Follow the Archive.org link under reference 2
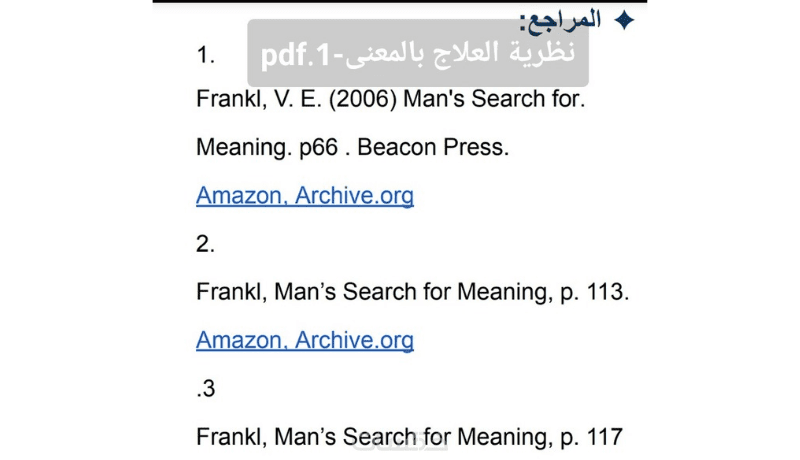Viewport: 800px width, 460px height. click(355, 340)
